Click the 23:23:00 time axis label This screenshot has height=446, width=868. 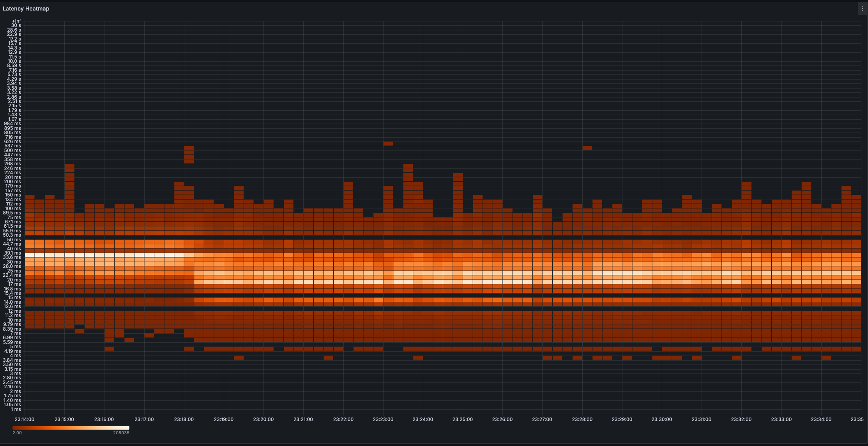pos(383,419)
